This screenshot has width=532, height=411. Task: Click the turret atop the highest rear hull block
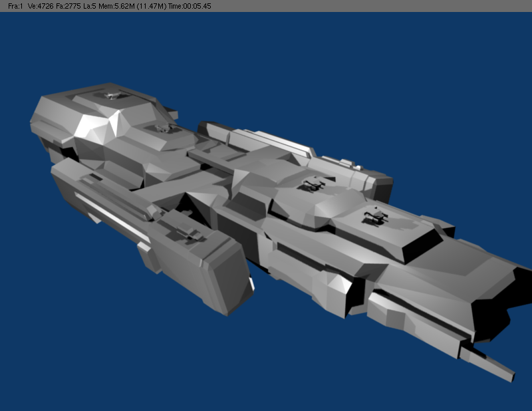pos(111,97)
